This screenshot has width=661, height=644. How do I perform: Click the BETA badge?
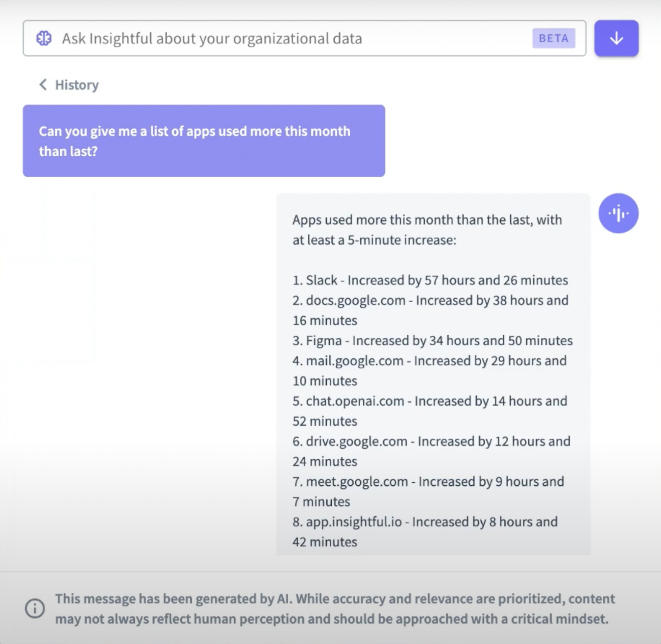554,38
